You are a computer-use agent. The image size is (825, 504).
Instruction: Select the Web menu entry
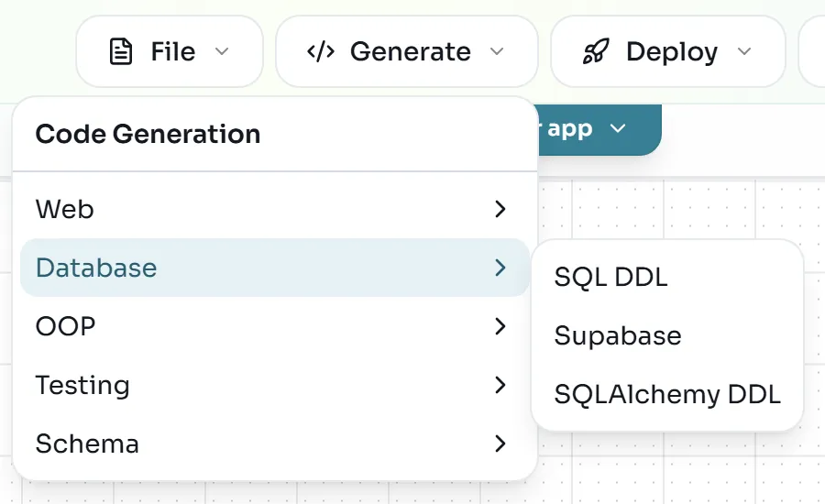pos(275,209)
